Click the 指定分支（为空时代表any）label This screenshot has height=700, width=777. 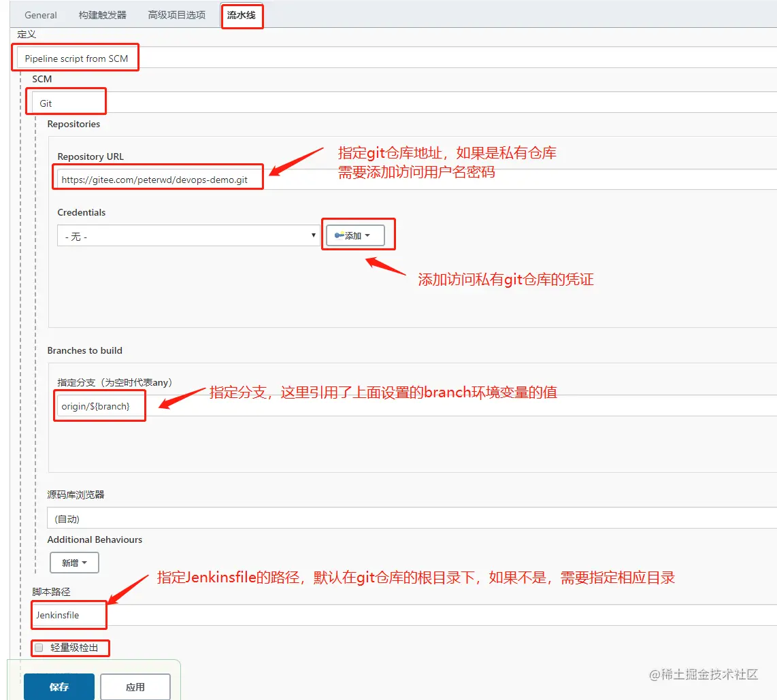tap(114, 382)
